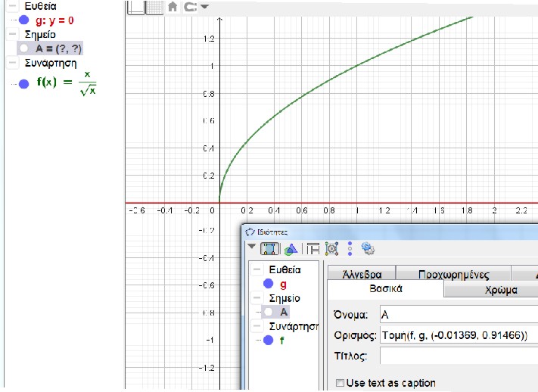Click the home standard view icon

(173, 7)
